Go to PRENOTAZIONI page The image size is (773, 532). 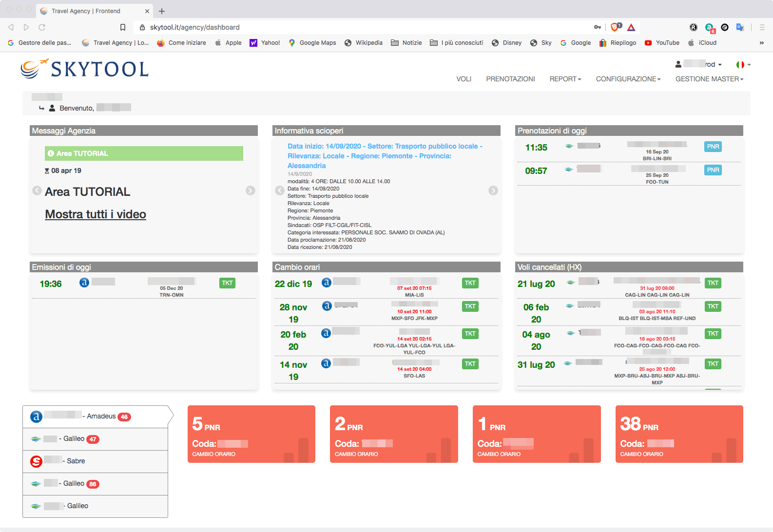pyautogui.click(x=510, y=79)
